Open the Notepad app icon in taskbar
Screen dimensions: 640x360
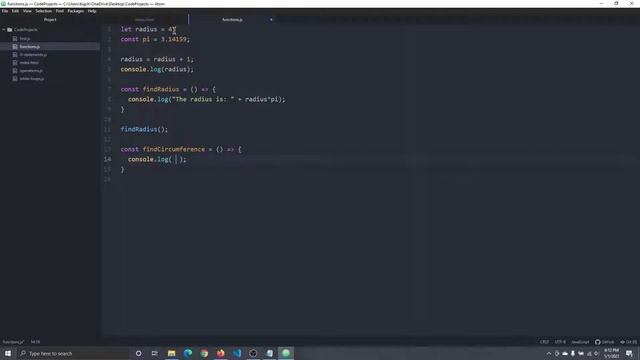point(269,353)
